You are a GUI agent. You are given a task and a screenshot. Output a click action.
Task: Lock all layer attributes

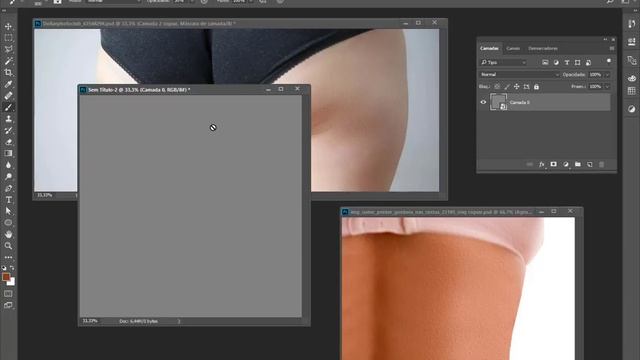(536, 87)
